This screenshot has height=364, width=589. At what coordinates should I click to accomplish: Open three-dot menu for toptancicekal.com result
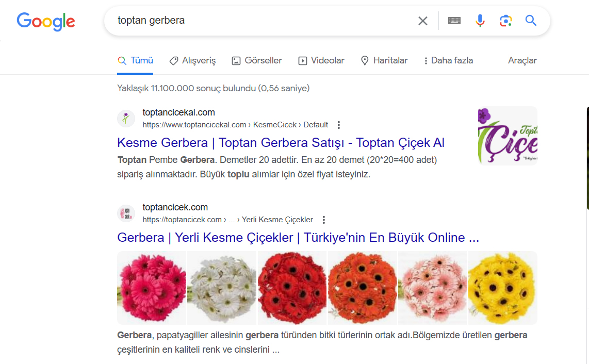pyautogui.click(x=339, y=125)
